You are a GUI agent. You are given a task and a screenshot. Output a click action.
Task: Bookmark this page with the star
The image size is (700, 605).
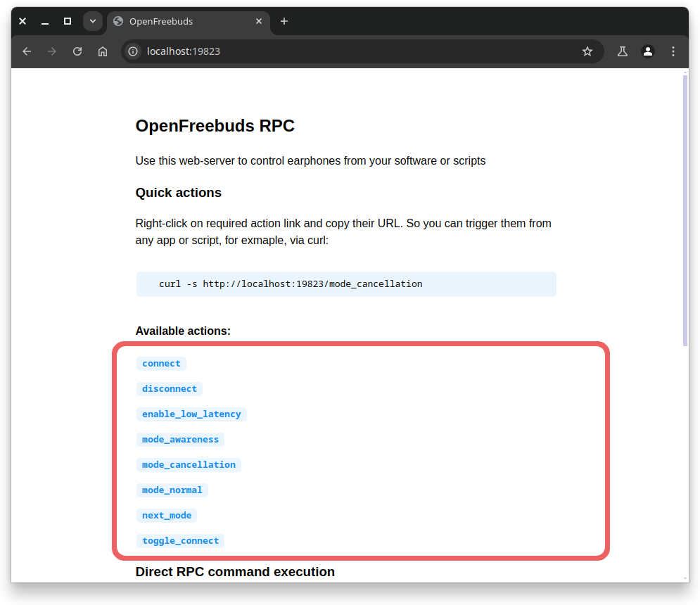coord(587,51)
